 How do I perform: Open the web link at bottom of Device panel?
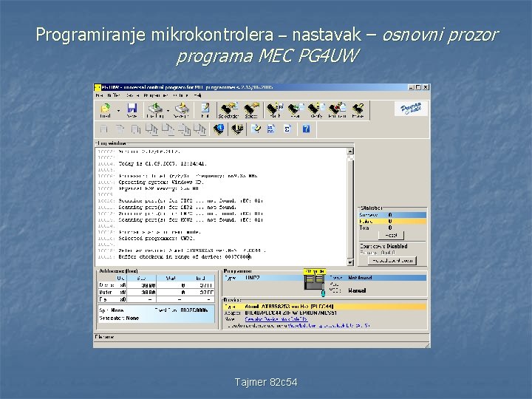pos(328,326)
